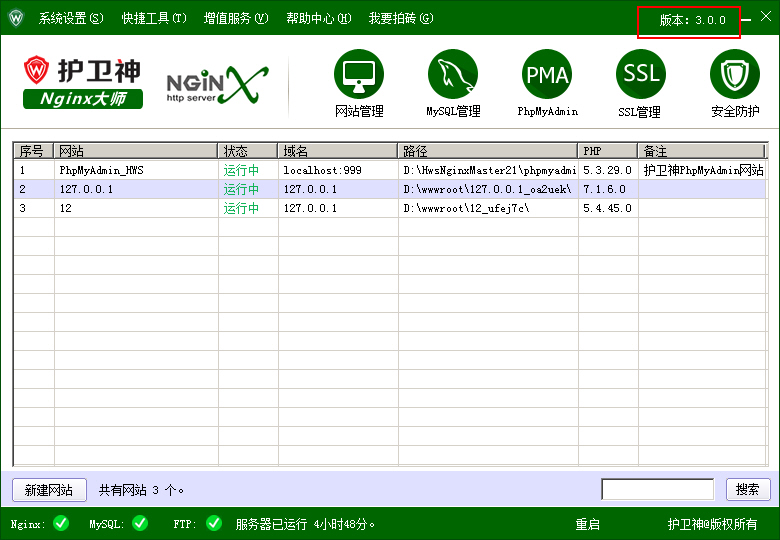The image size is (780, 540).
Task: Open the 安全防护 shield icon
Action: click(735, 75)
